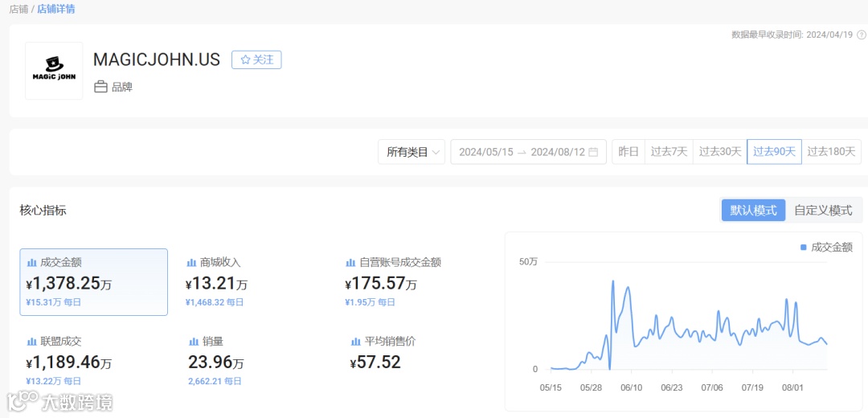Click the ¥1,189.46万 value
The image size is (868, 418).
[68, 363]
